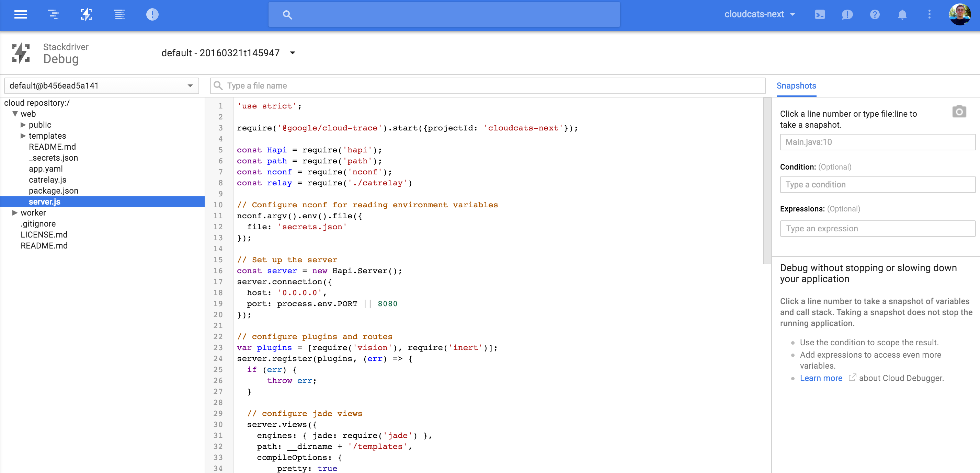Open the hamburger navigation menu
The height and width of the screenshot is (473, 980).
click(x=21, y=14)
